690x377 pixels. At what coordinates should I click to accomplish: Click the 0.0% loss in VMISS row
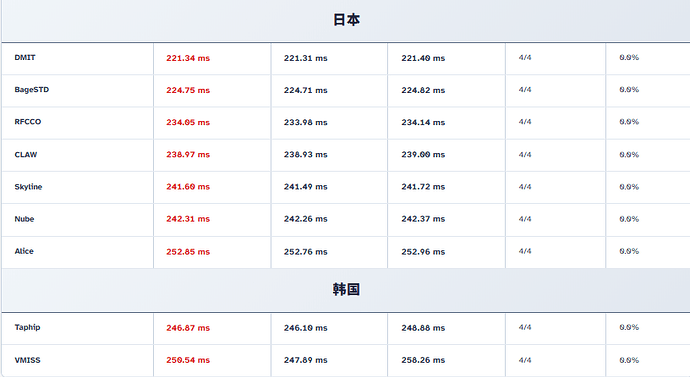pyautogui.click(x=629, y=360)
